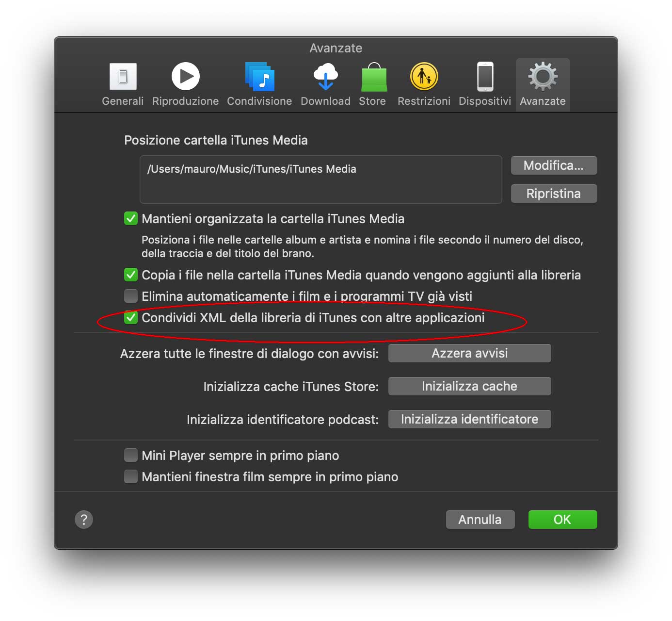
Task: Select the Download cloud icon
Action: click(325, 77)
